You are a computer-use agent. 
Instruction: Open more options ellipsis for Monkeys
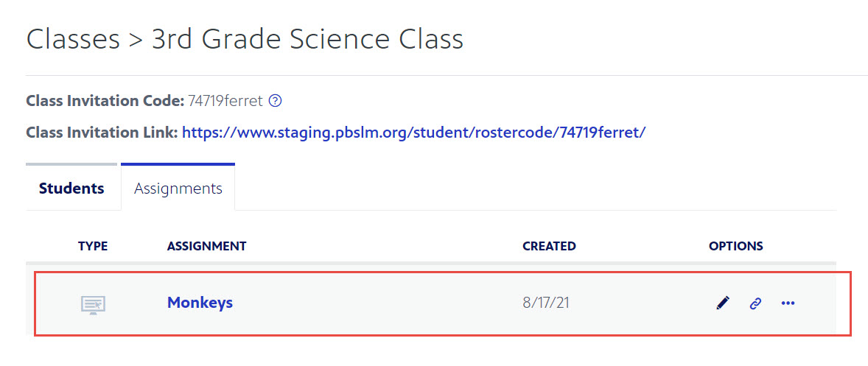tap(788, 303)
